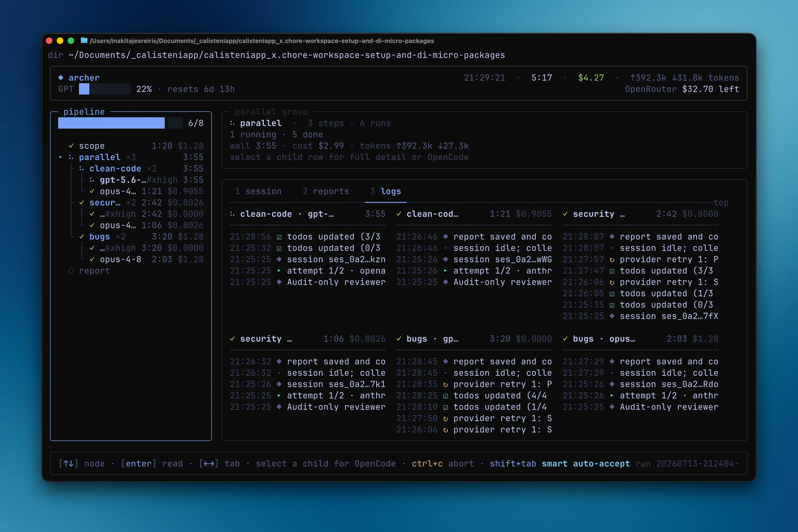
Task: Select …#xhigh 2:42 $0.0000 child row
Action: [146, 214]
